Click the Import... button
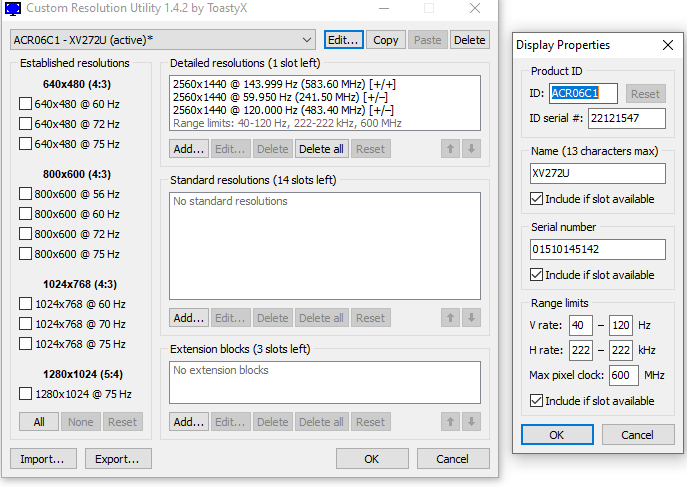Viewport: 687px width, 487px height. (x=43, y=459)
